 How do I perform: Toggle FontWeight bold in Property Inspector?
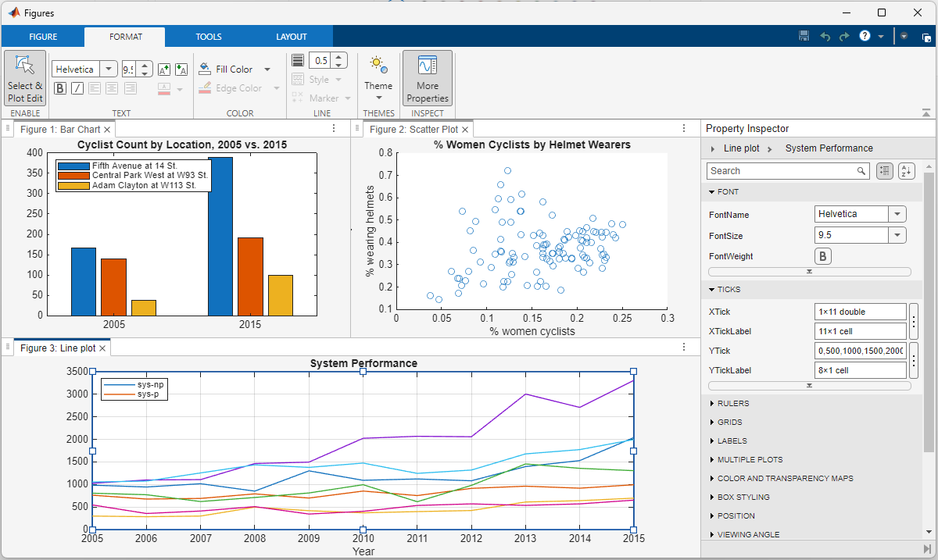click(x=822, y=256)
